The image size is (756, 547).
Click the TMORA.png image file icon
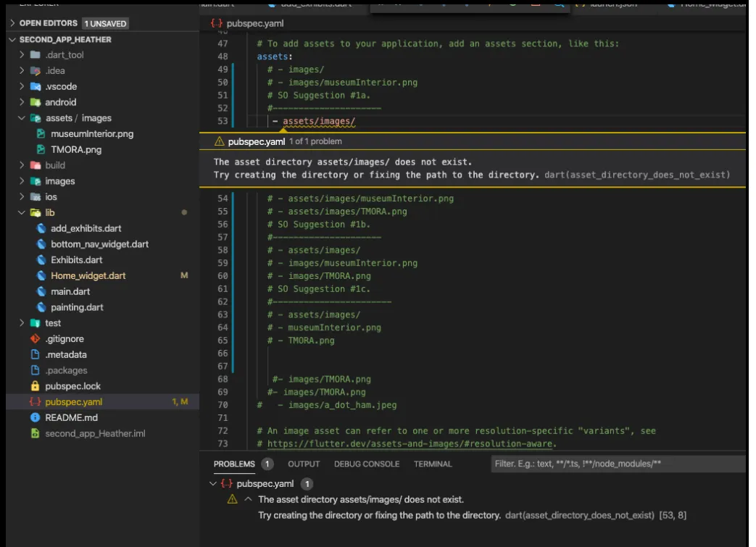41,150
